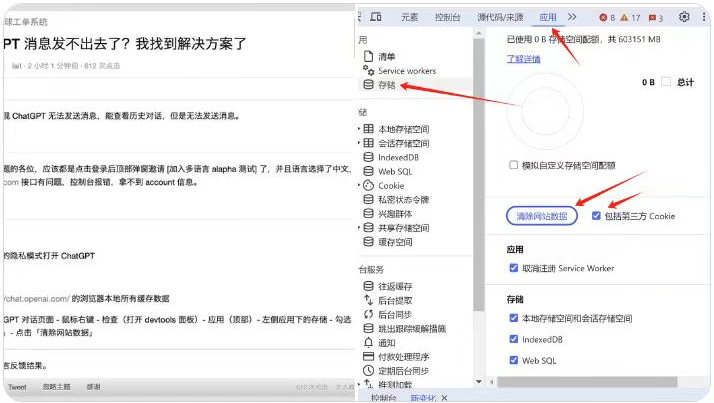Uncheck 取消注册 Service Worker checkbox

(x=514, y=268)
